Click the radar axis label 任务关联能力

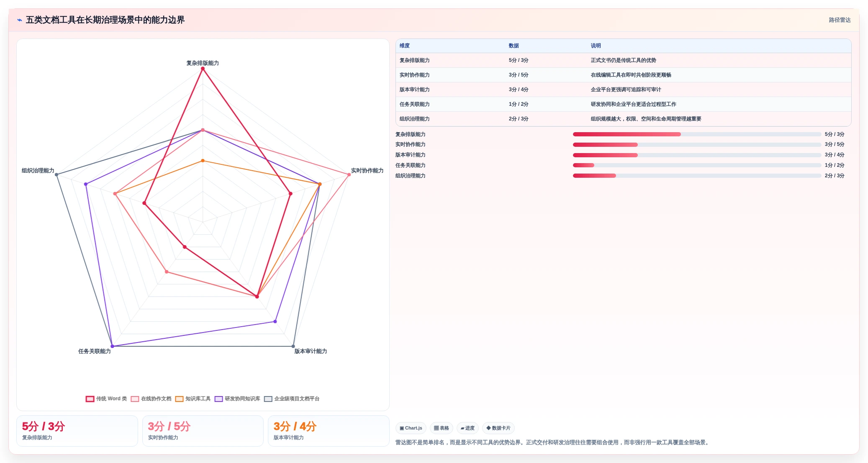(95, 351)
